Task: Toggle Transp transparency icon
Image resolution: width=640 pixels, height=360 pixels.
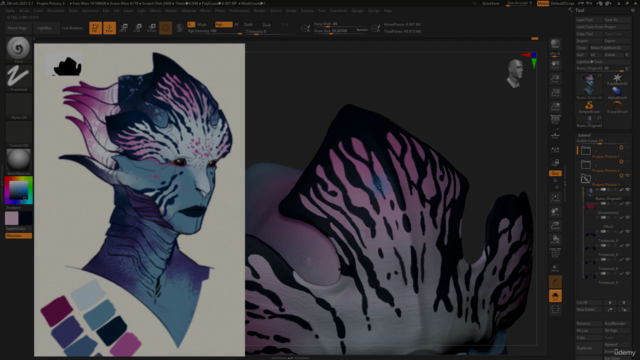Action: [555, 267]
